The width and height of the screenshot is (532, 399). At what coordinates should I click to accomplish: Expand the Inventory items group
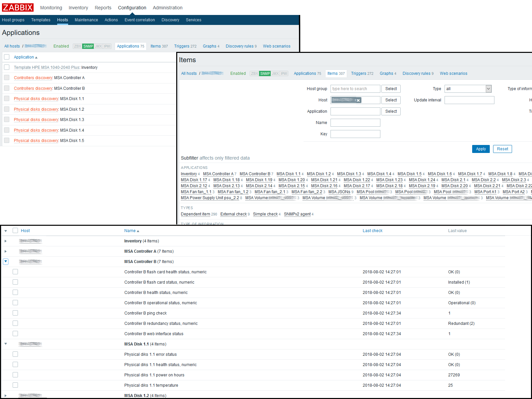click(6, 241)
